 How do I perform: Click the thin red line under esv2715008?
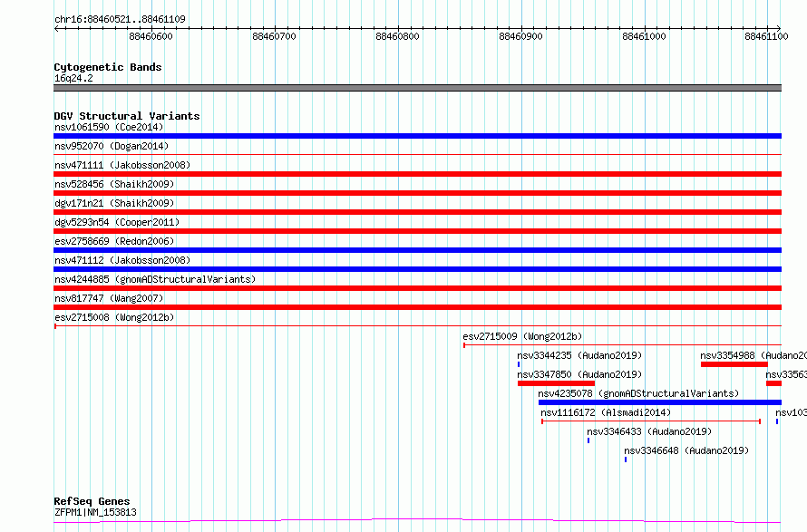[417, 326]
